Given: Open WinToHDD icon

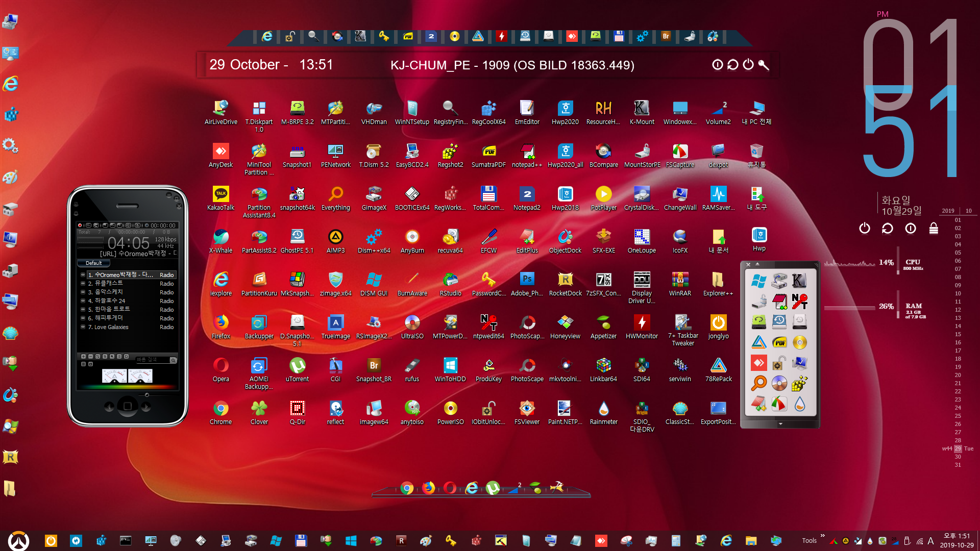Looking at the screenshot, I should tap(450, 369).
